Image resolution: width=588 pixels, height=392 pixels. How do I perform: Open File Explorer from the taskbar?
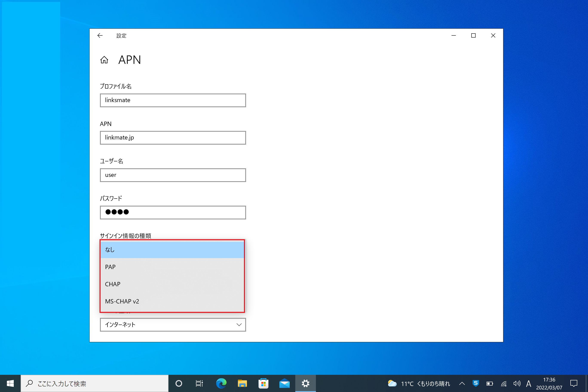click(x=242, y=383)
